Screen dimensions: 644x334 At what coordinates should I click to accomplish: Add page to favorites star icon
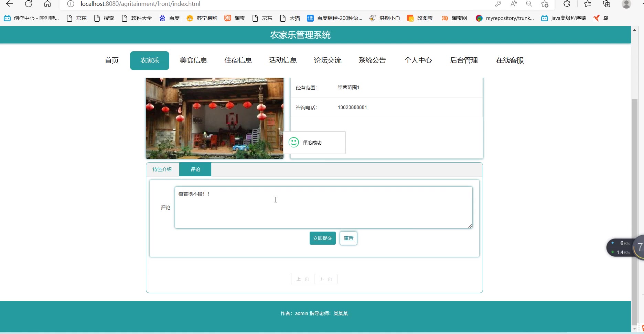(545, 4)
